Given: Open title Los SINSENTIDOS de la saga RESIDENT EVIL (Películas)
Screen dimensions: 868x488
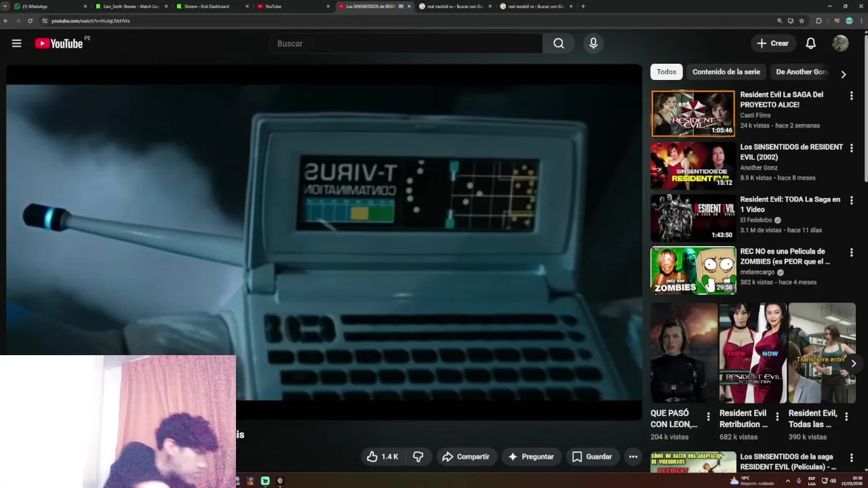Looking at the screenshot, I should [788, 462].
